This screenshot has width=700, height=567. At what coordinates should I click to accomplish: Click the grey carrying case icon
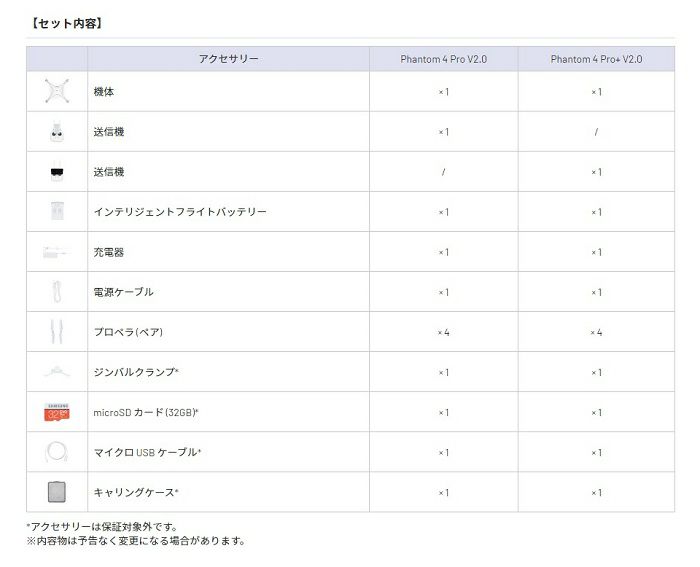56,492
